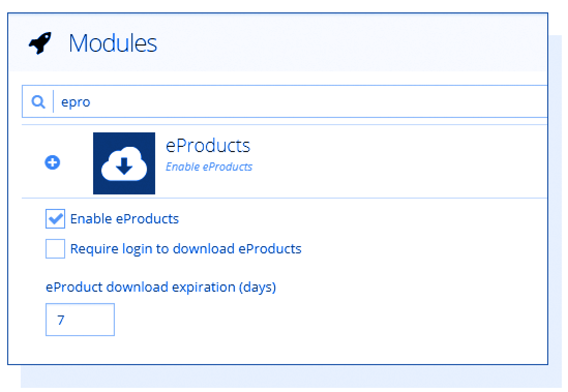Screen dimensions: 568x392
Task: Switch to the Modules header section
Action: click(113, 43)
